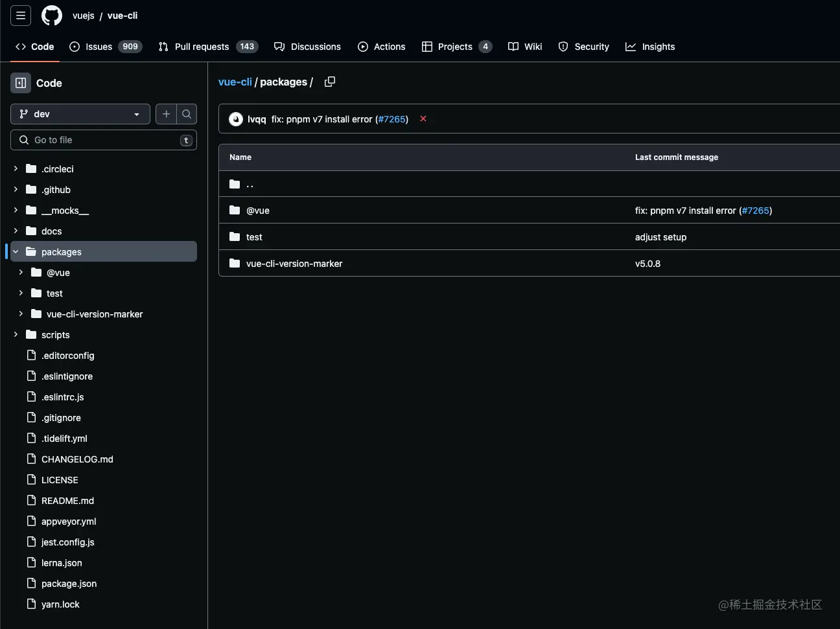This screenshot has height=629, width=840.
Task: Expand the docs folder chevron
Action: [16, 231]
